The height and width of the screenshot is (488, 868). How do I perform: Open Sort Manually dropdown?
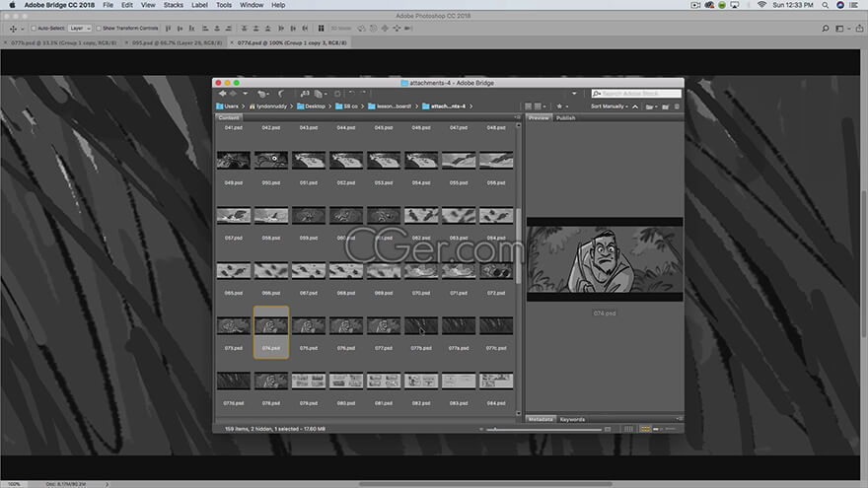(x=609, y=106)
